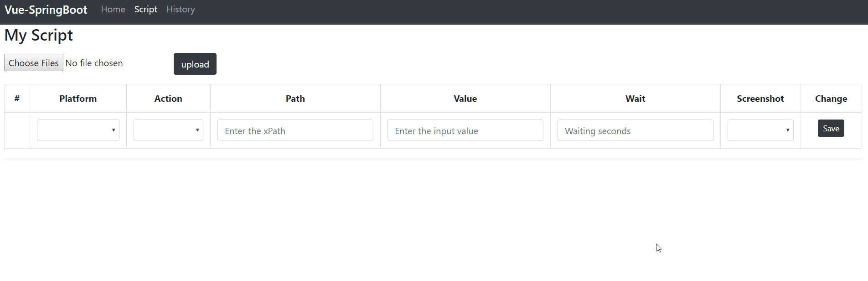868x281 pixels.
Task: Click the Platform column header text
Action: [x=78, y=99]
